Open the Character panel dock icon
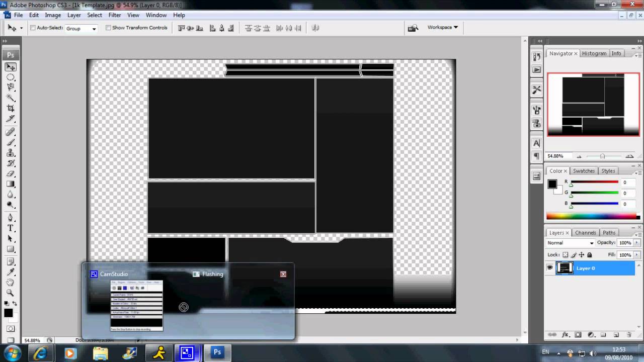This screenshot has height=362, width=644. click(537, 144)
